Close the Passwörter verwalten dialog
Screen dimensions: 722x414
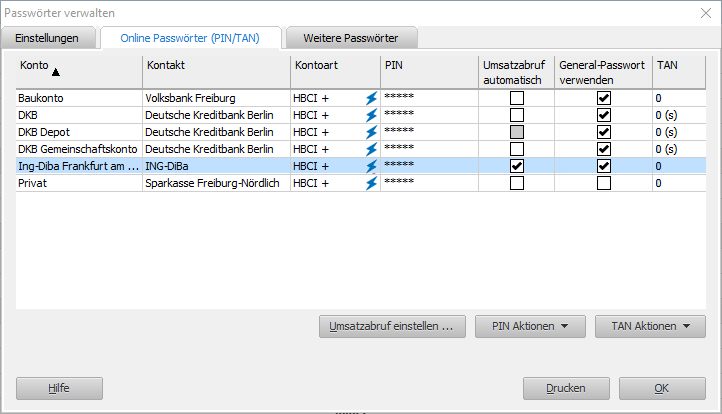[x=704, y=12]
